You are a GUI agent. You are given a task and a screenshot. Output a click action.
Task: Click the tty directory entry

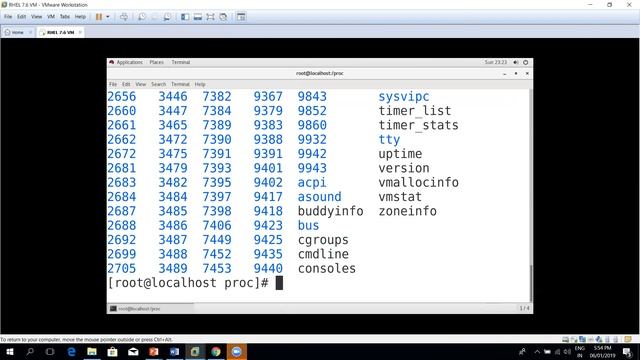389,140
